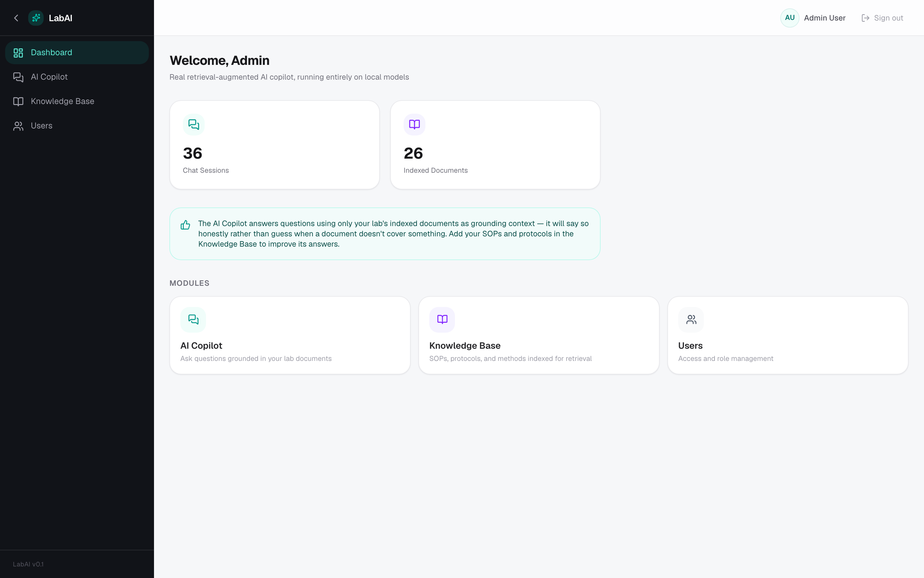Click the 36 chat sessions count
The width and height of the screenshot is (924, 578).
(x=193, y=153)
